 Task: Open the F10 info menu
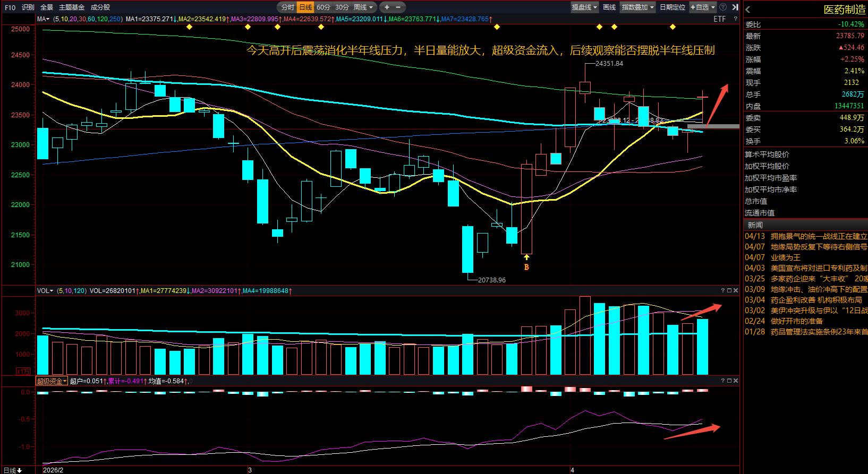click(10, 7)
